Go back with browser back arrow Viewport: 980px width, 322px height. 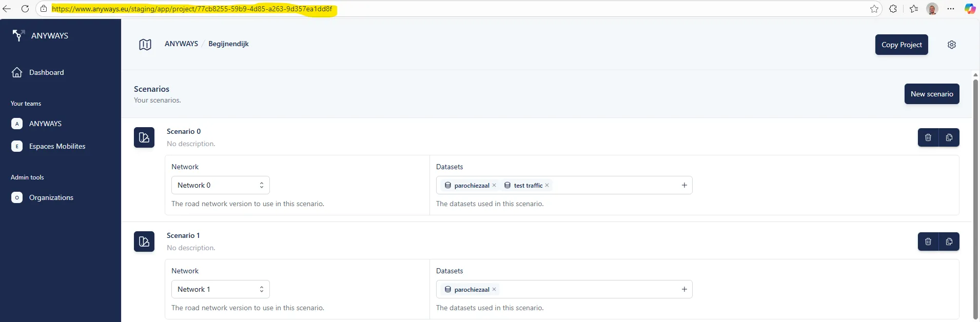[7, 9]
